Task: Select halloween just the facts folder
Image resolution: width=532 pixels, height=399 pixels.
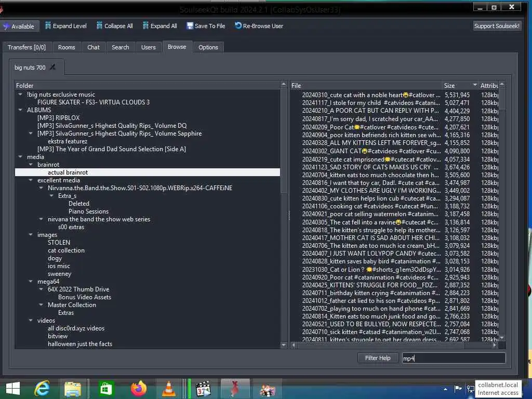Action: (80, 344)
